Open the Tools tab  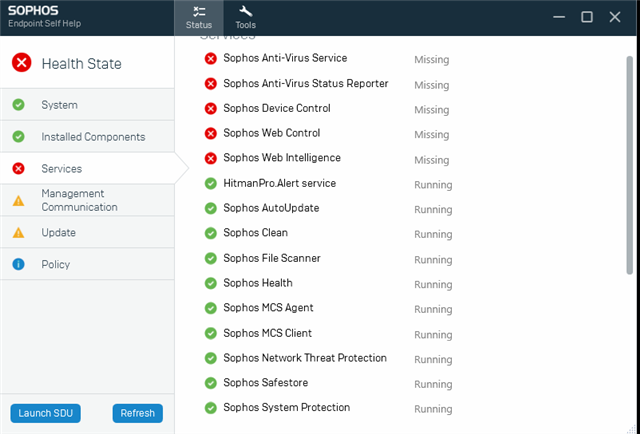[x=245, y=18]
